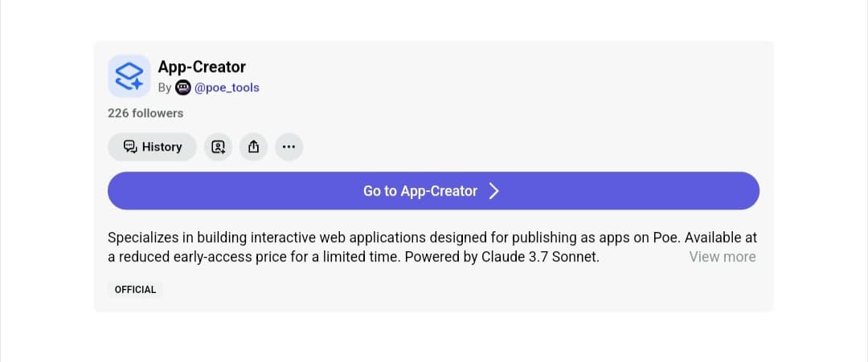Click the 226 followers count
Screen dimensions: 868x362
145,113
